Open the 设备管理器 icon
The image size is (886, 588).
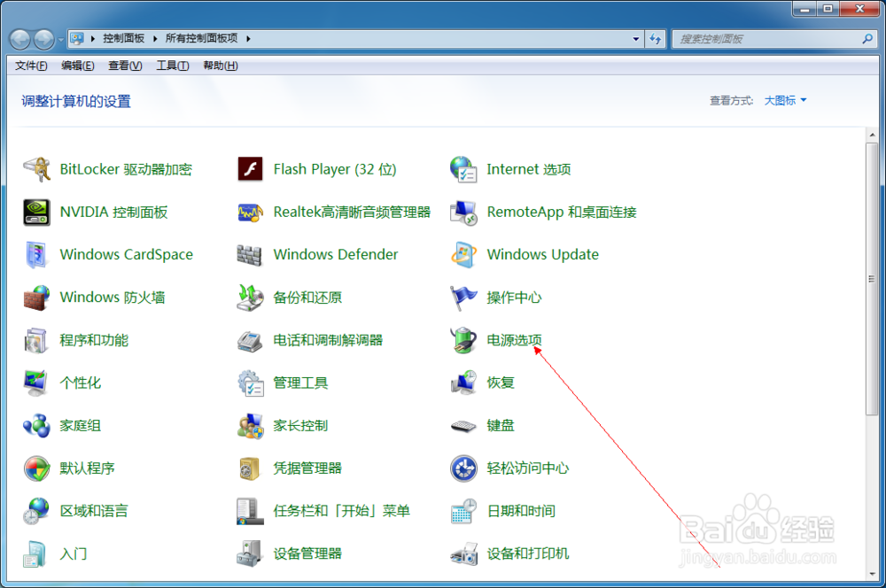(x=251, y=553)
